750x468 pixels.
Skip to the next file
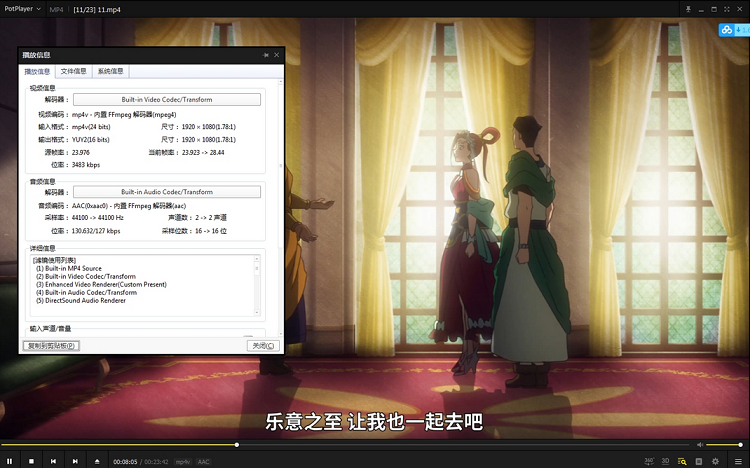[x=75, y=461]
